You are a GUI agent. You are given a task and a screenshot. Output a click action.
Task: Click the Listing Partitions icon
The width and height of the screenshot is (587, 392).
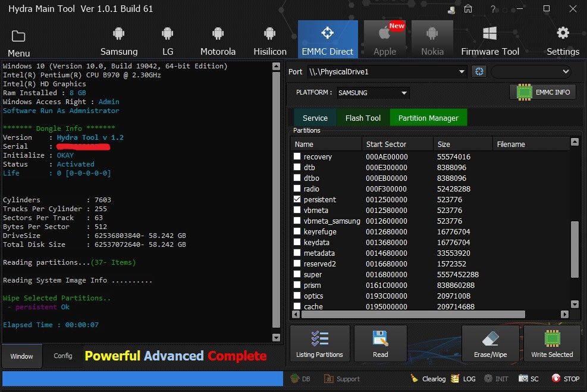320,338
